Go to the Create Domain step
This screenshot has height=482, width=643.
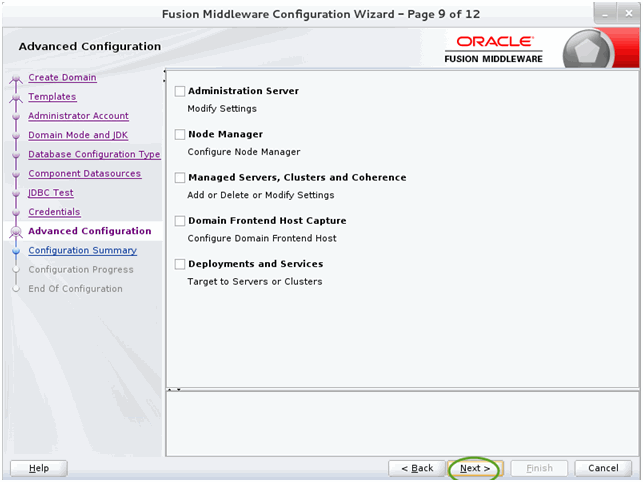62,78
